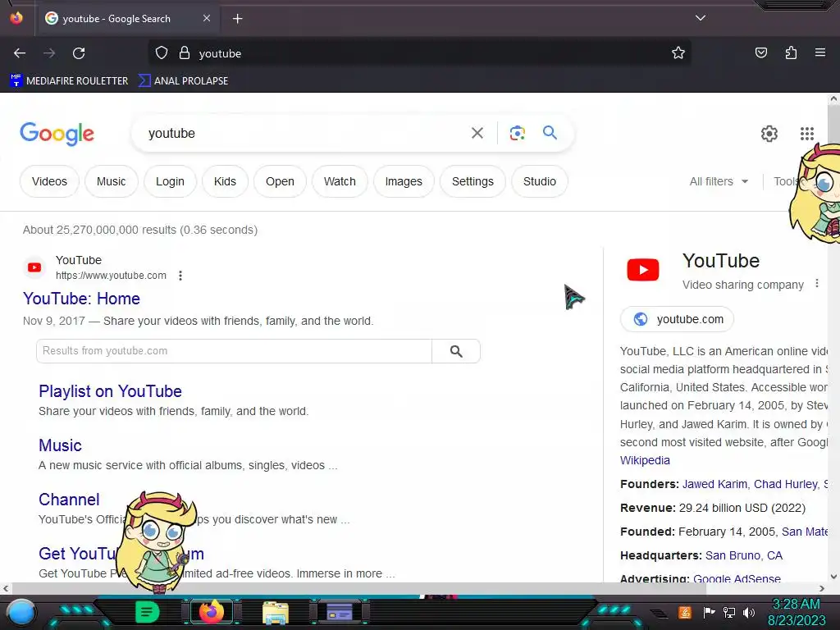Search by image with Google Lens icon
The width and height of the screenshot is (840, 630).
517,133
